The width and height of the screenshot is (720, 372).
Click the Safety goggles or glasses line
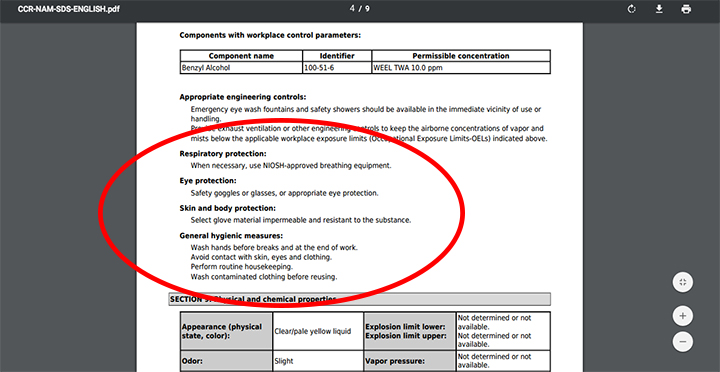click(x=285, y=193)
